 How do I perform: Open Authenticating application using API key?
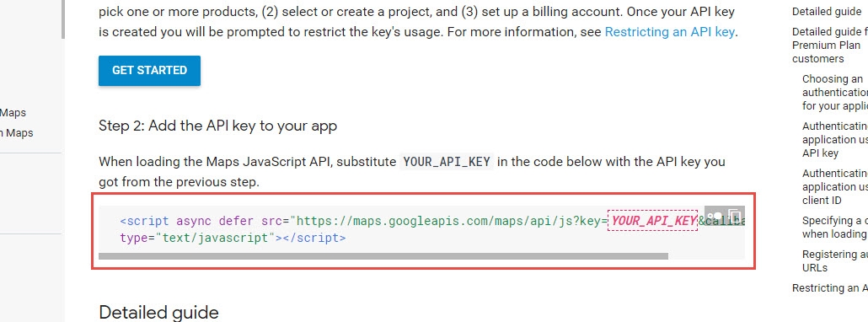835,139
